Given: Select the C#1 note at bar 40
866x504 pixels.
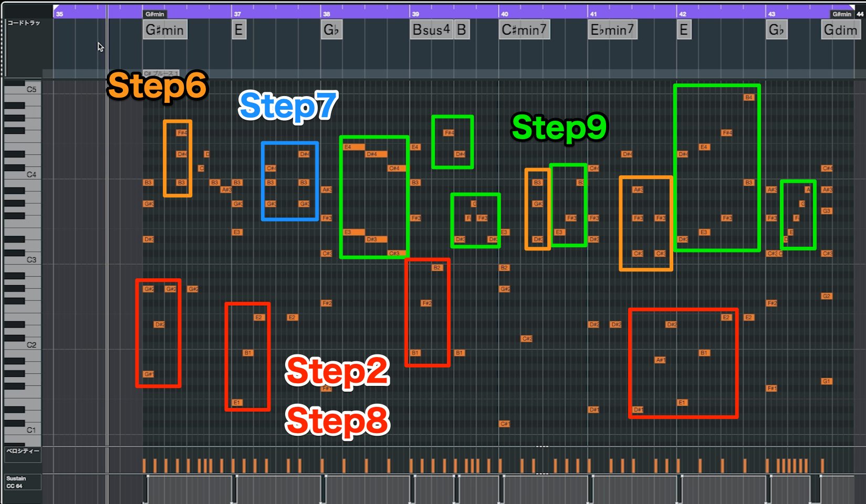Looking at the screenshot, I should (505, 424).
